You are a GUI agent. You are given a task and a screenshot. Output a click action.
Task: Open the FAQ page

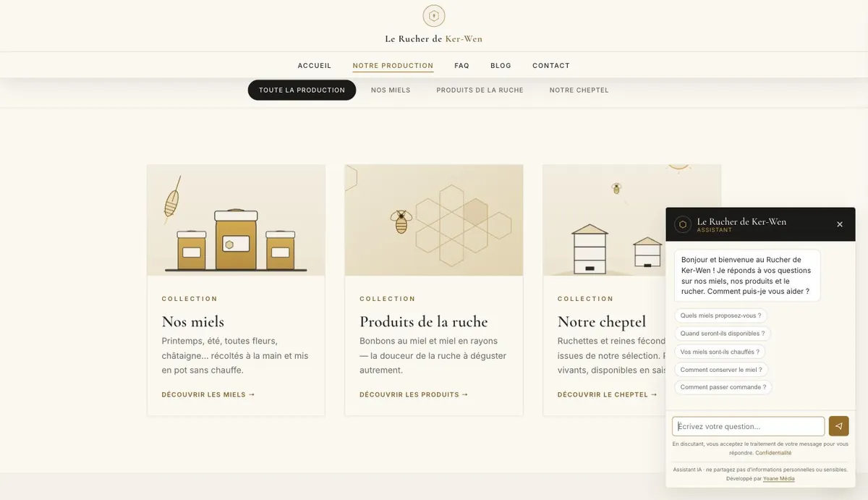point(461,66)
